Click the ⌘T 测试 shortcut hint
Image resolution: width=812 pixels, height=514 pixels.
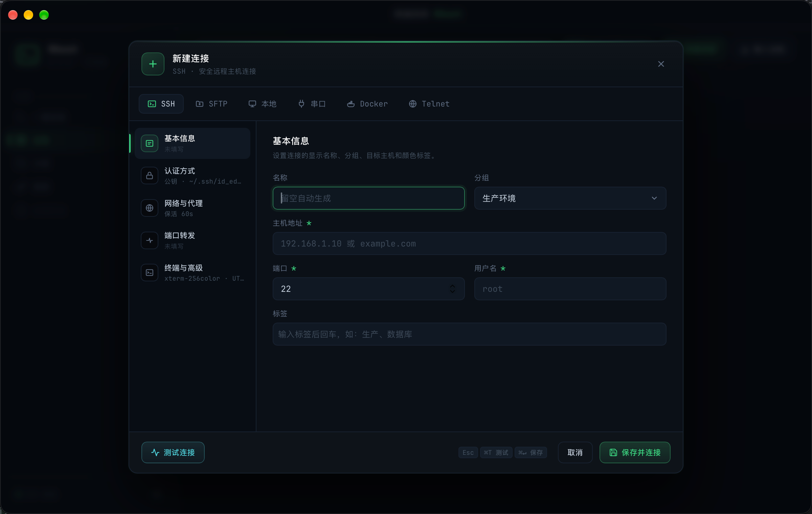(496, 452)
